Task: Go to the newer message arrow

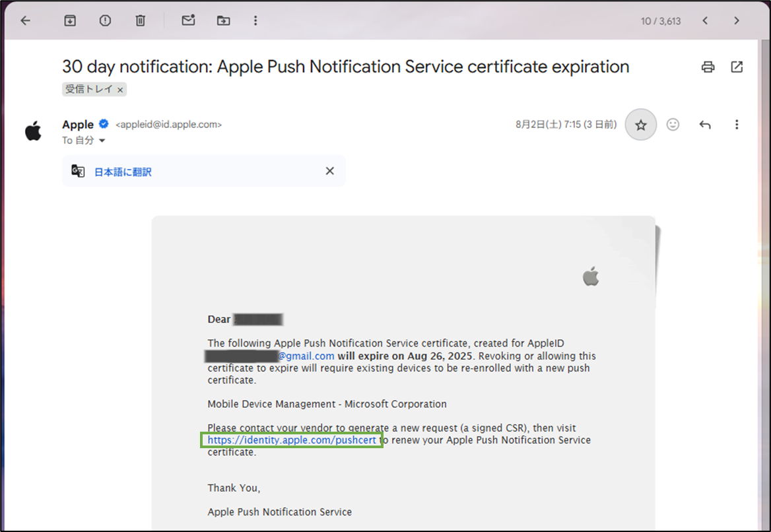Action: 705,20
